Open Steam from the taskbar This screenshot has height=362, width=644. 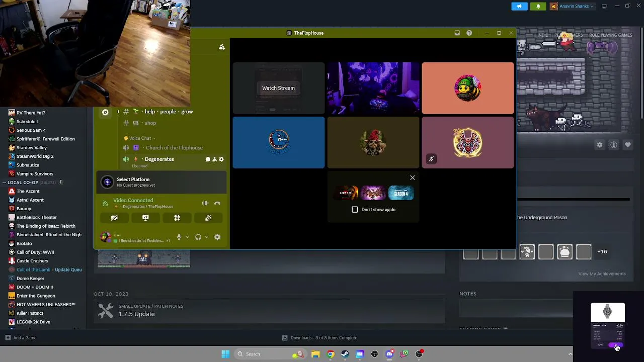coord(345,354)
